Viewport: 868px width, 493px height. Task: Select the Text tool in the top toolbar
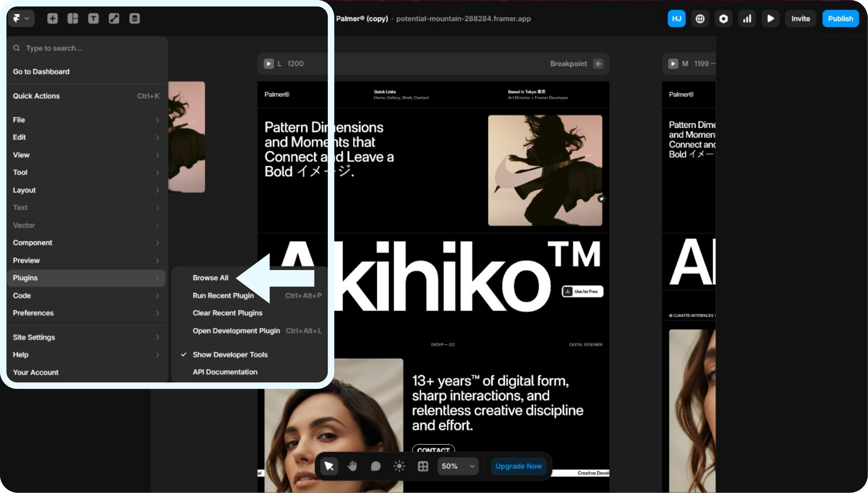(94, 19)
